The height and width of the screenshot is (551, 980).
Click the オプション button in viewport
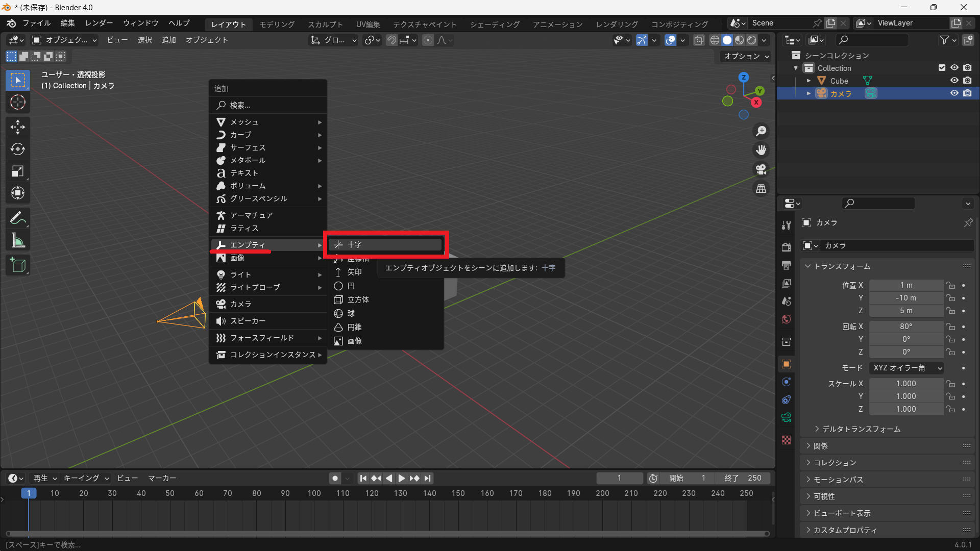tap(746, 56)
